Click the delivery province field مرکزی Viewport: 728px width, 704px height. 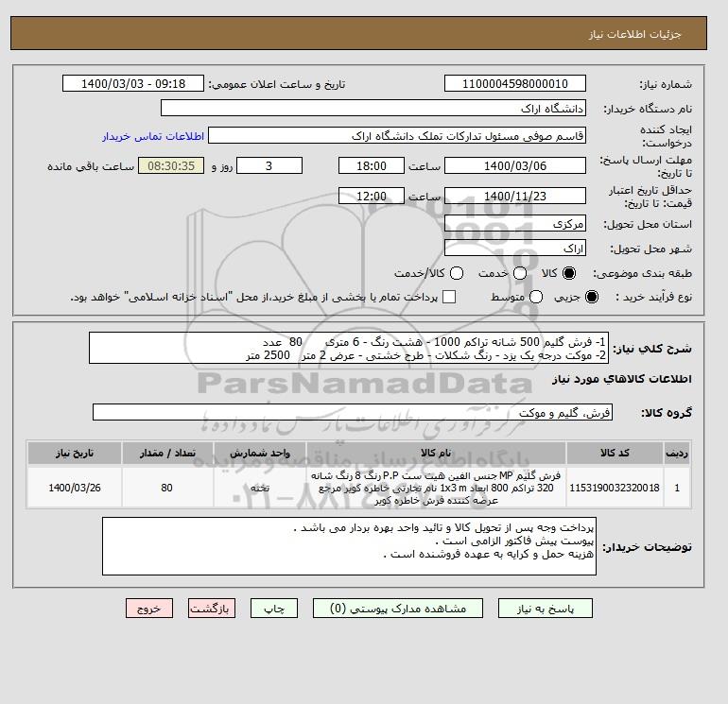point(515,224)
